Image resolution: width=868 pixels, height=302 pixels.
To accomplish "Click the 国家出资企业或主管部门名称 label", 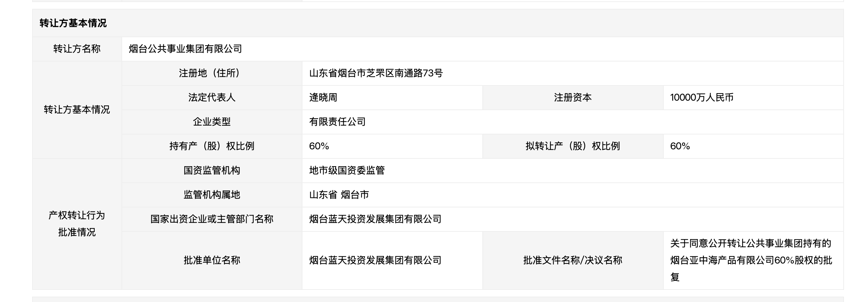I will point(212,219).
